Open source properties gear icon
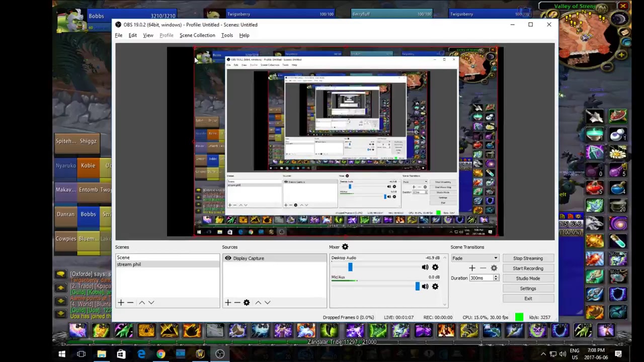The image size is (644, 362). click(x=247, y=303)
